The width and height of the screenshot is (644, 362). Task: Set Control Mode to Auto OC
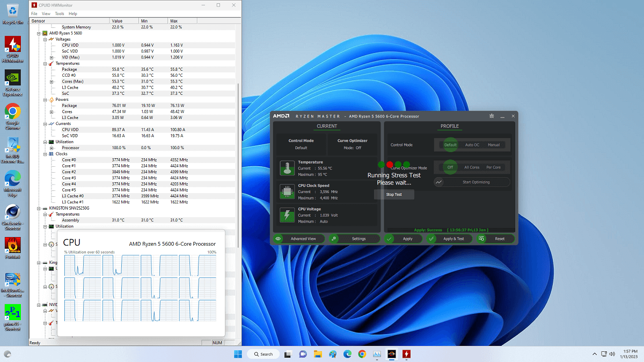pos(472,145)
